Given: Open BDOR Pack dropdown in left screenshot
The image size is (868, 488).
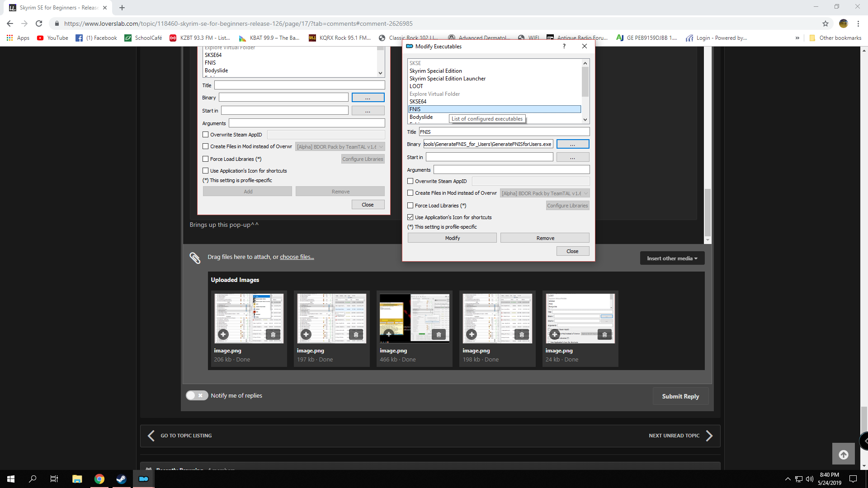Looking at the screenshot, I should point(340,147).
